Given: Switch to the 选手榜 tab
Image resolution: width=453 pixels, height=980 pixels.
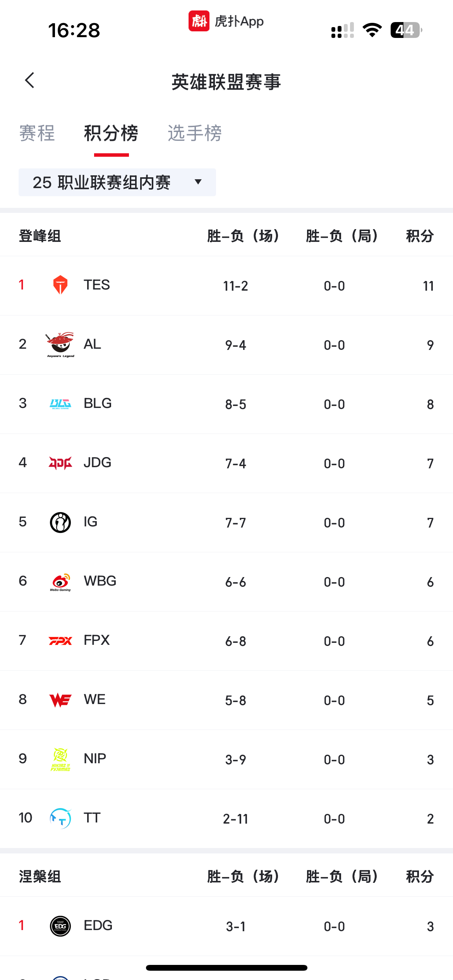Looking at the screenshot, I should click(x=195, y=133).
